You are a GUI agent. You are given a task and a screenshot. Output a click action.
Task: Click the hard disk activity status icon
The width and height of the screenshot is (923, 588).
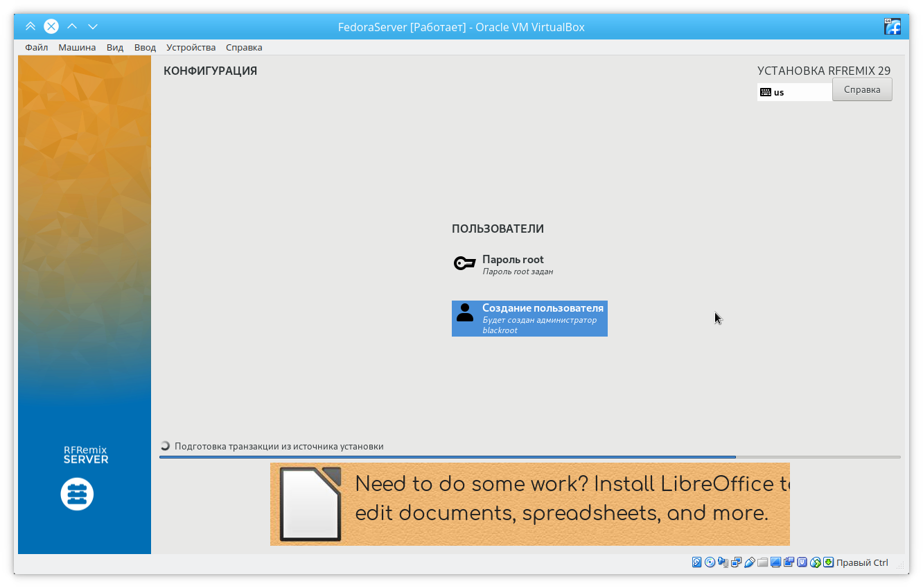697,562
